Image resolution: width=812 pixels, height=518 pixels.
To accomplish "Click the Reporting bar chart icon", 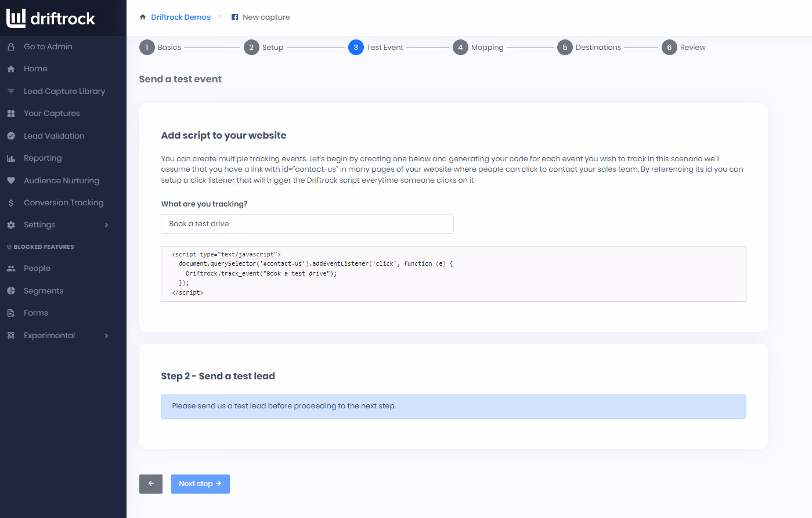I will coord(11,158).
